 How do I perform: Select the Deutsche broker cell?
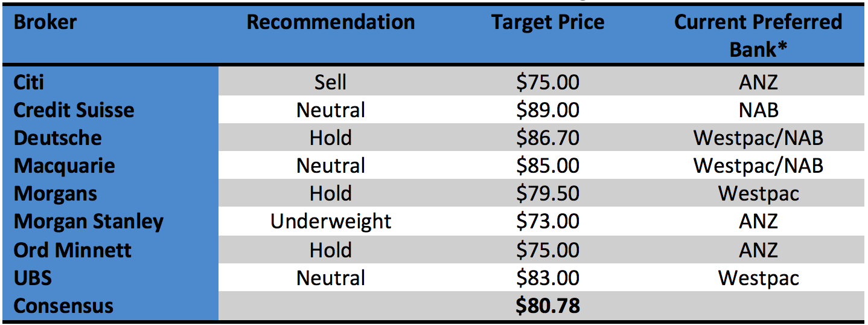pos(57,138)
